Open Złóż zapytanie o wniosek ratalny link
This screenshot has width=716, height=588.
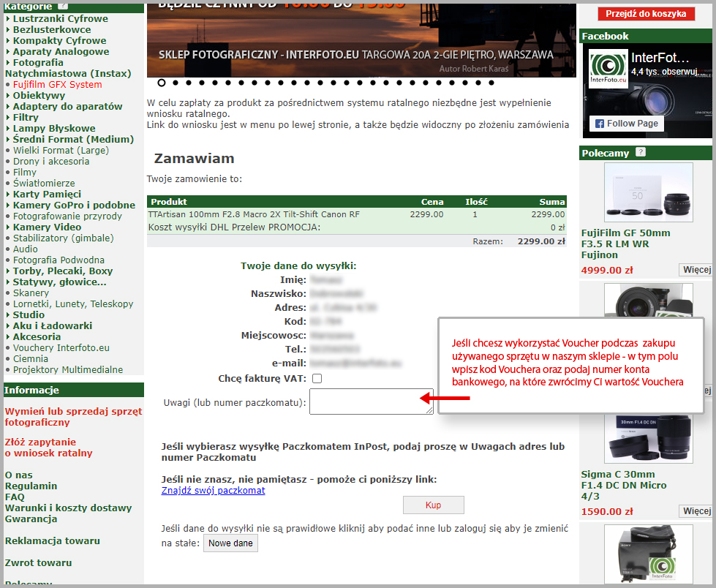pos(49,448)
